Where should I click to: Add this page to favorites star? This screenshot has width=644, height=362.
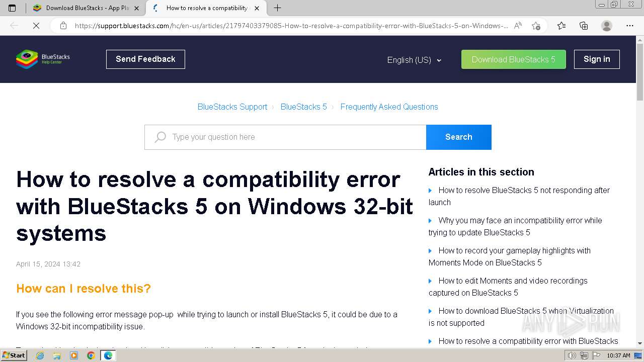point(536,26)
